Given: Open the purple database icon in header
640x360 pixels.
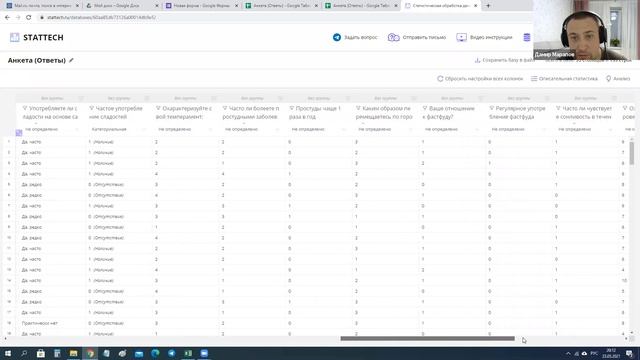Looking at the screenshot, I should tap(527, 37).
